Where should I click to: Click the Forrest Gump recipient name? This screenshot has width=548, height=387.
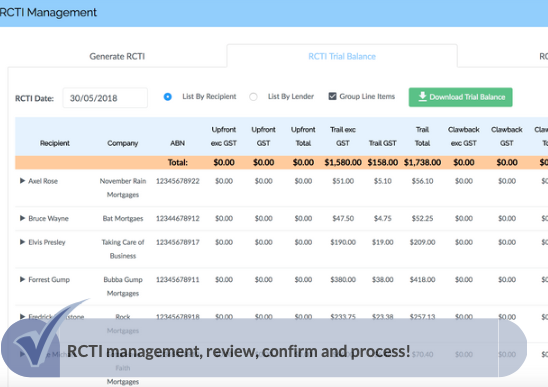tap(49, 279)
